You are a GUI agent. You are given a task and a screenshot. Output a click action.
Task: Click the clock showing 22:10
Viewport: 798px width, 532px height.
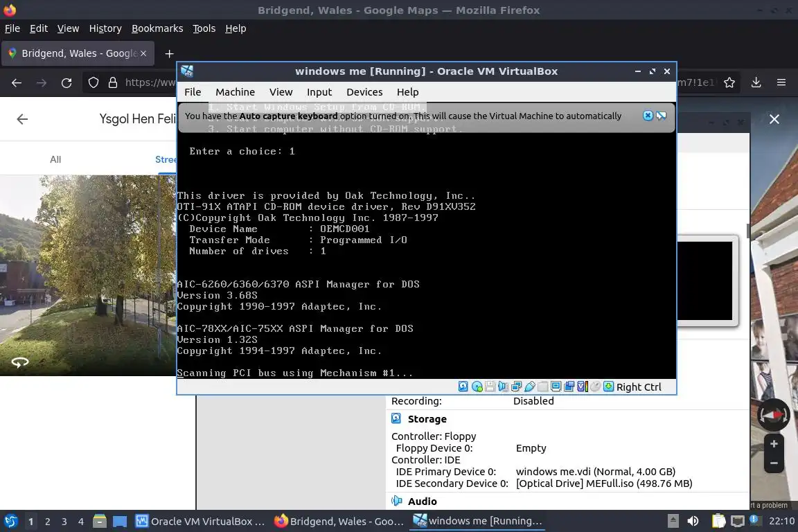coord(781,522)
